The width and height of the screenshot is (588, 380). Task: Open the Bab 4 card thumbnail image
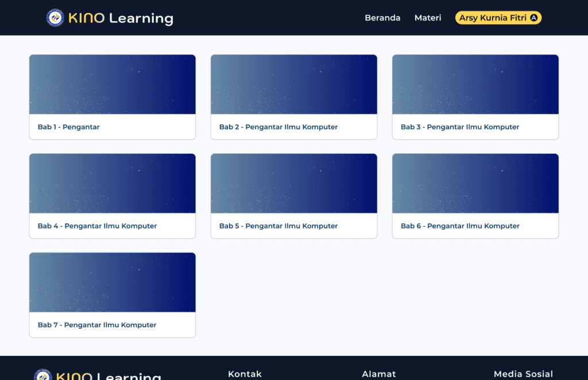point(113,184)
